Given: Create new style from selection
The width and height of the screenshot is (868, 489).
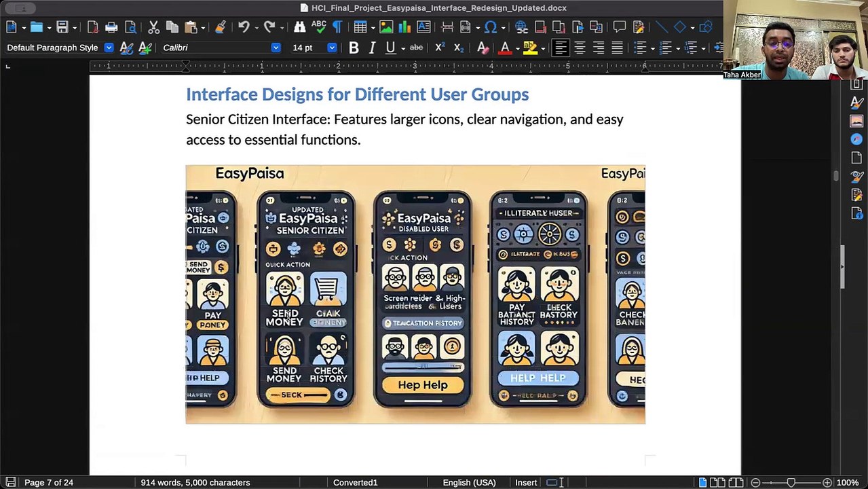Looking at the screenshot, I should 145,48.
